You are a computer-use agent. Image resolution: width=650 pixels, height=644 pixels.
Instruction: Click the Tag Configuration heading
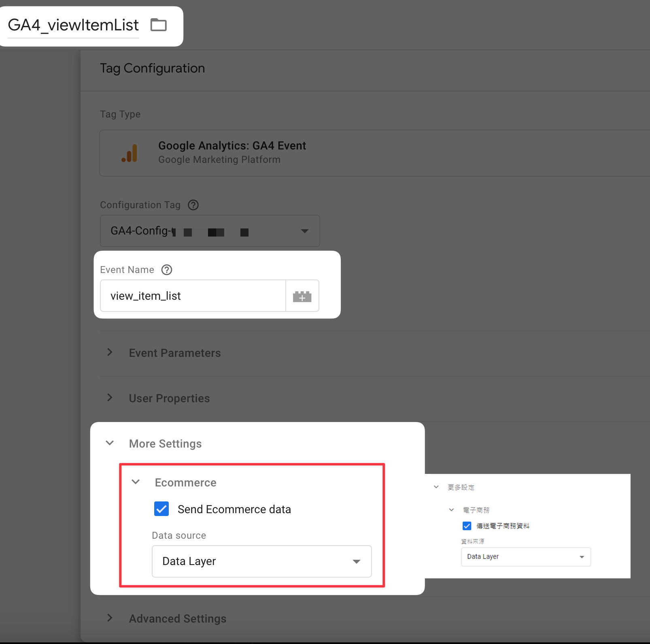click(152, 68)
